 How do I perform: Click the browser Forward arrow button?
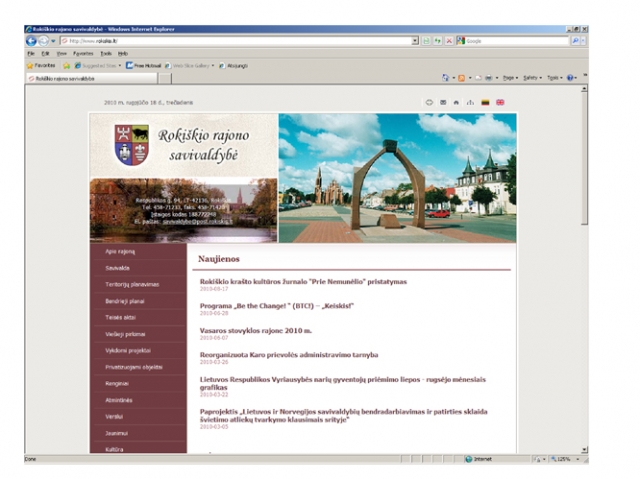43,41
